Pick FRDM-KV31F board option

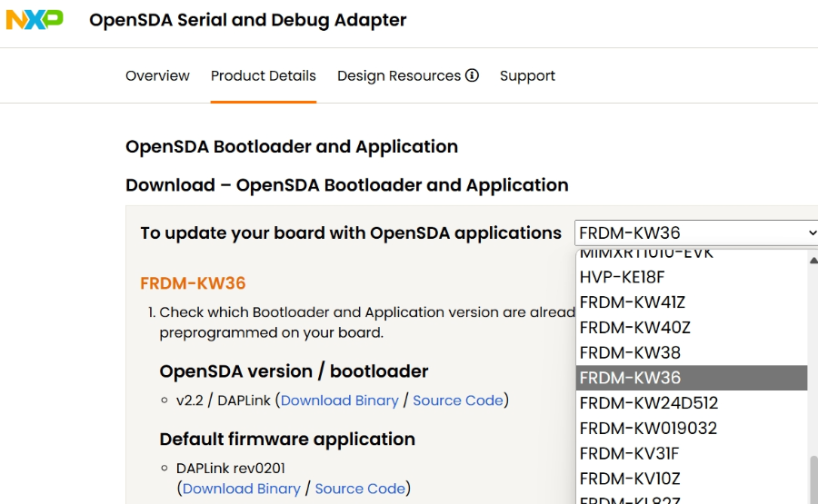click(629, 453)
